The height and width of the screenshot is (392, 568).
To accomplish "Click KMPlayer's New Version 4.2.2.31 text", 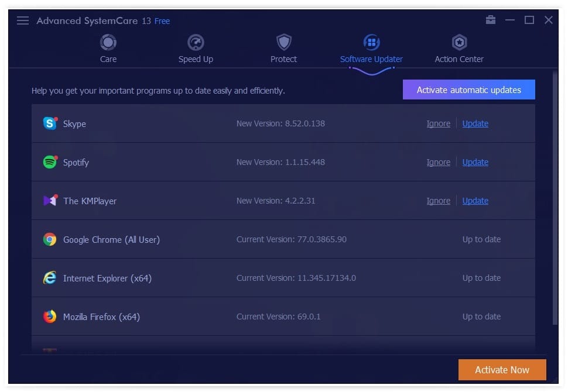I will [x=276, y=201].
